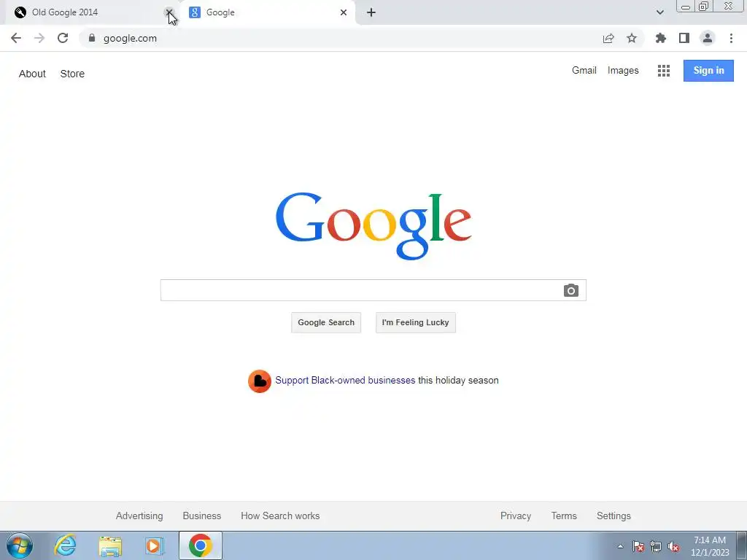Open How Search works footer link
Viewport: 747px width, 560px height.
[x=280, y=516]
